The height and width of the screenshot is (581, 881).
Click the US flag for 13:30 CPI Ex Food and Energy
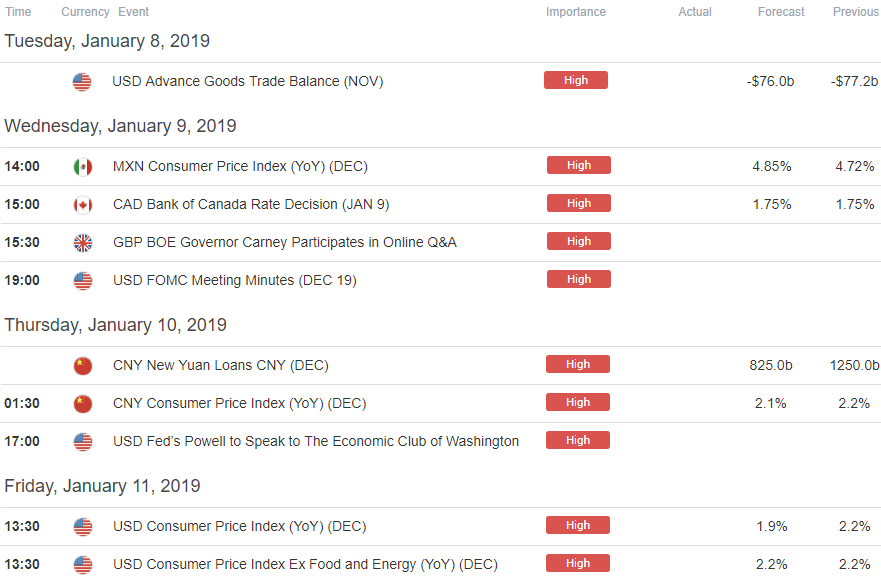(x=83, y=565)
